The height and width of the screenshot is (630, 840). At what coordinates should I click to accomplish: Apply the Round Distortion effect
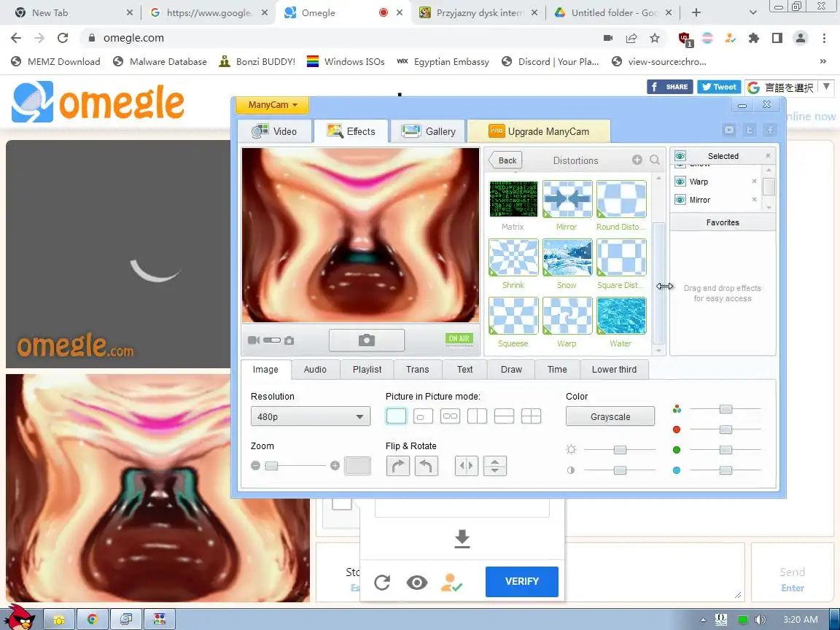pos(621,199)
